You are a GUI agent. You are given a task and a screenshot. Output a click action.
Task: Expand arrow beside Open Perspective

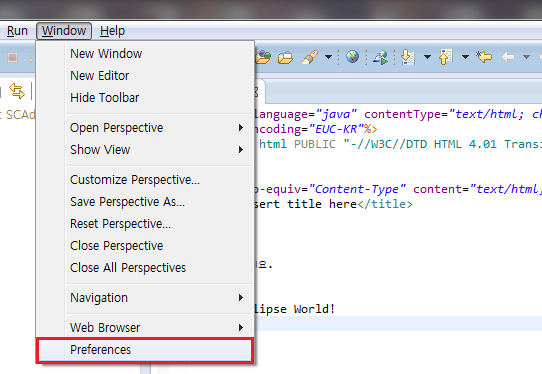[241, 128]
